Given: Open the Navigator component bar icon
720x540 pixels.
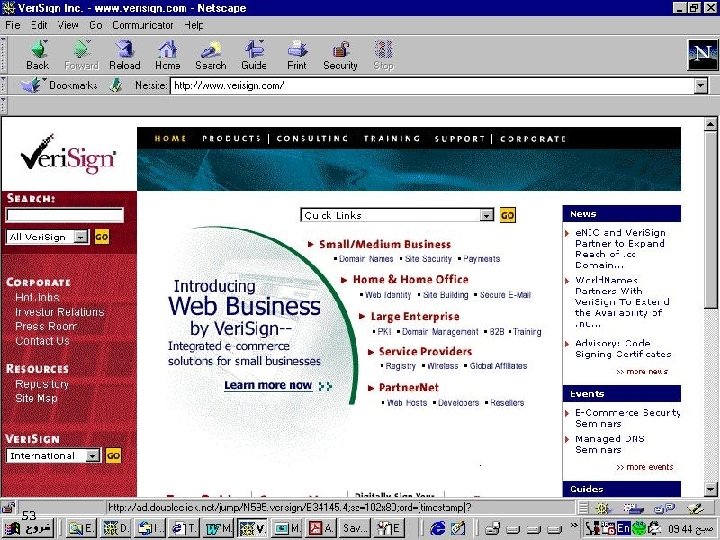Looking at the screenshot, I should [602, 507].
